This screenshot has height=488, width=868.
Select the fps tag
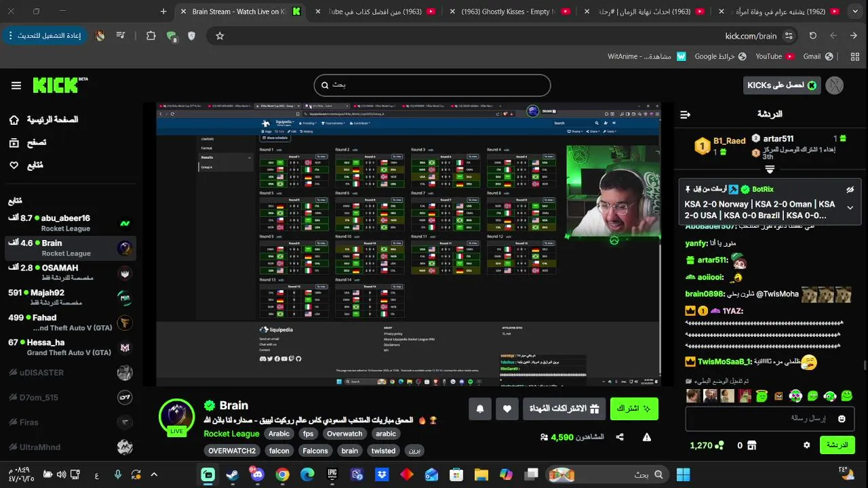[309, 434]
